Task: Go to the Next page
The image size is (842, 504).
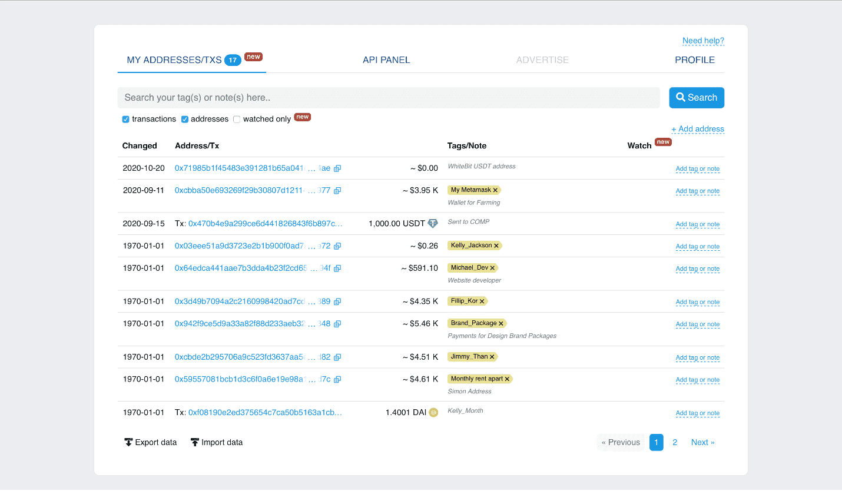Action: [703, 442]
